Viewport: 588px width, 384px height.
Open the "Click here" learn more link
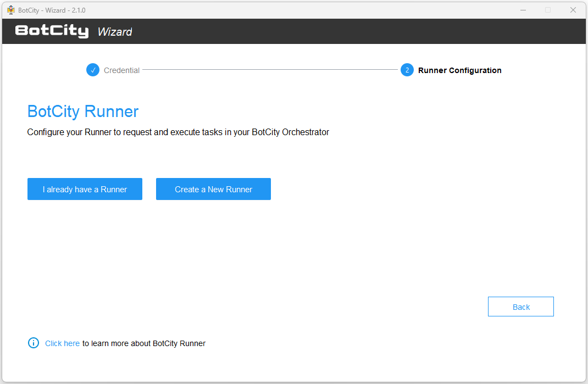[x=62, y=343]
